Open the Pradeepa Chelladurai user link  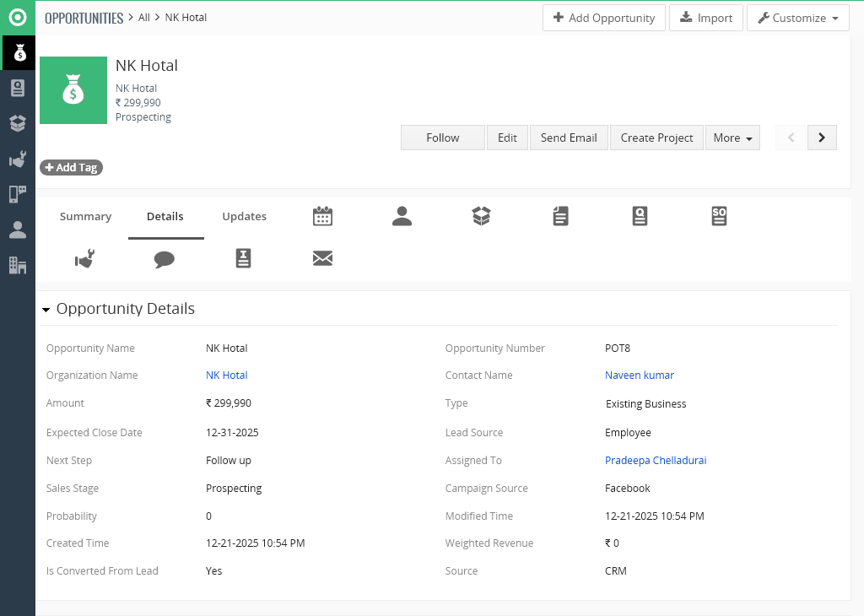point(655,461)
